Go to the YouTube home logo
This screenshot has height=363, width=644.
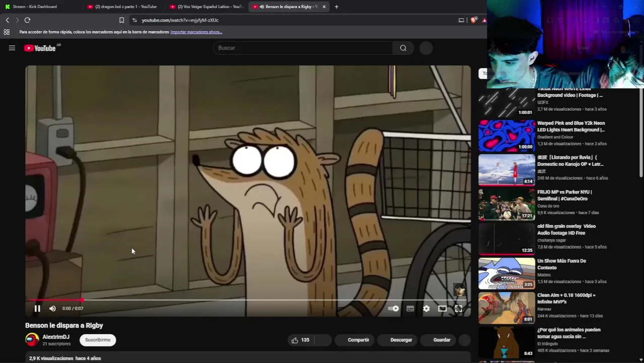pyautogui.click(x=40, y=48)
